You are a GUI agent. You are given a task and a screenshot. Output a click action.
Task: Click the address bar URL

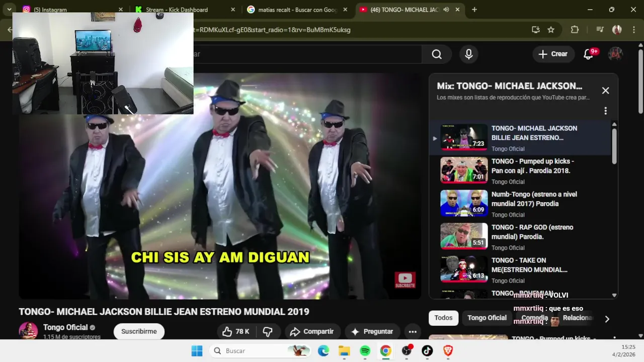pyautogui.click(x=272, y=30)
